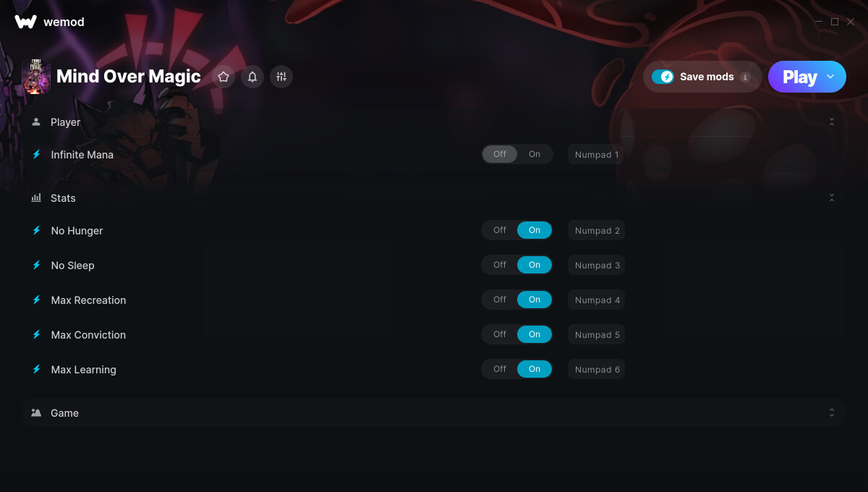This screenshot has width=868, height=492.
Task: Click the WeMod logo icon
Action: [25, 22]
